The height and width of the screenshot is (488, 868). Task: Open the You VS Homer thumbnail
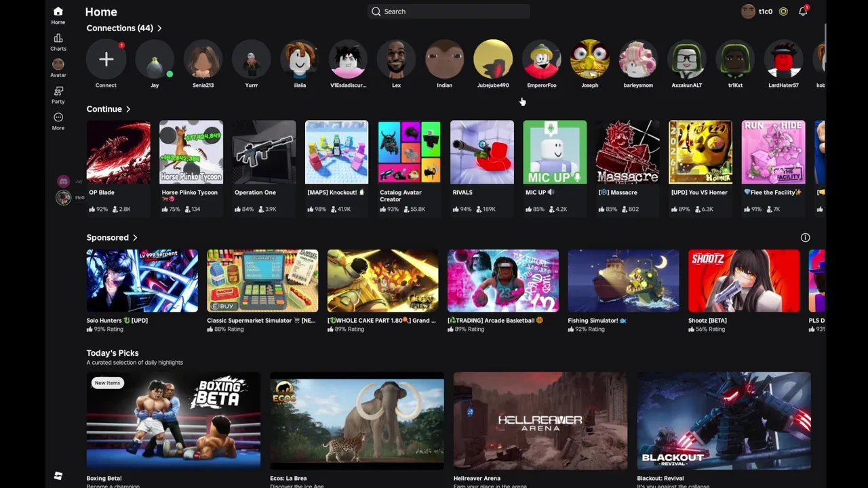point(701,152)
